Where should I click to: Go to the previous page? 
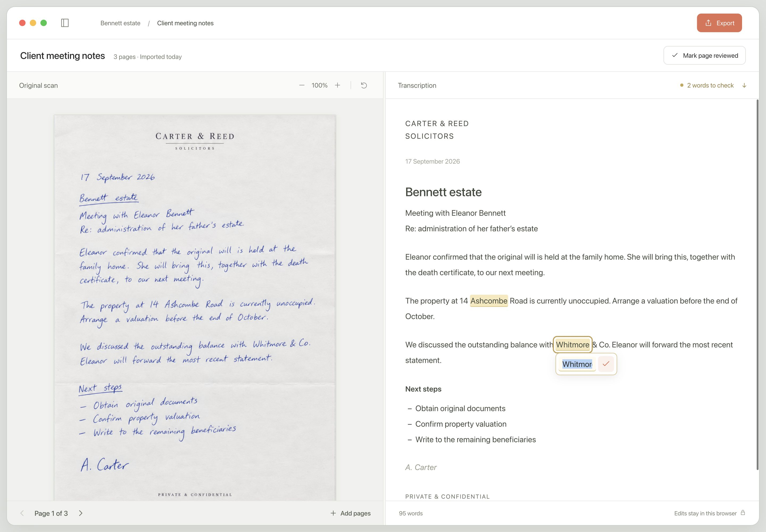click(22, 513)
